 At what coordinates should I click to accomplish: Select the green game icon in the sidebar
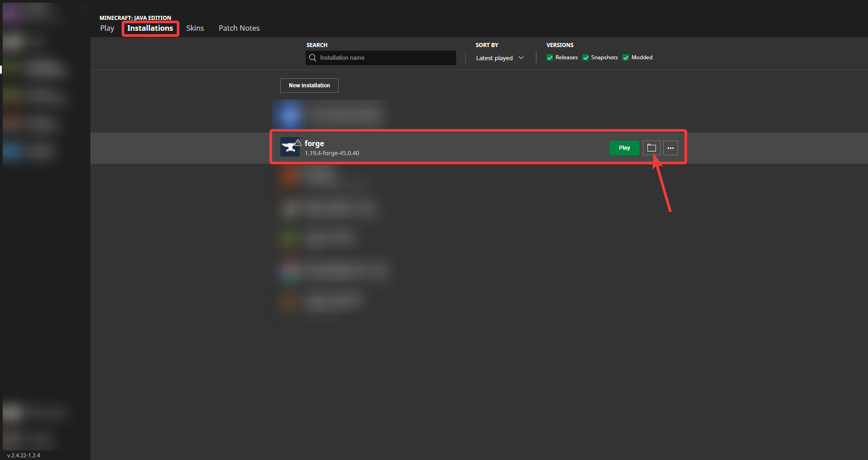pyautogui.click(x=13, y=69)
